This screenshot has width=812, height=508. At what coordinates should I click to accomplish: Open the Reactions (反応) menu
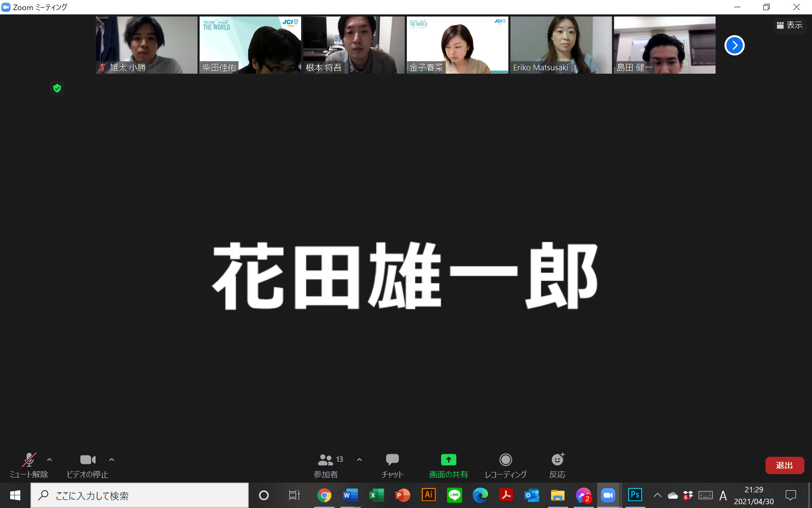pos(557,465)
